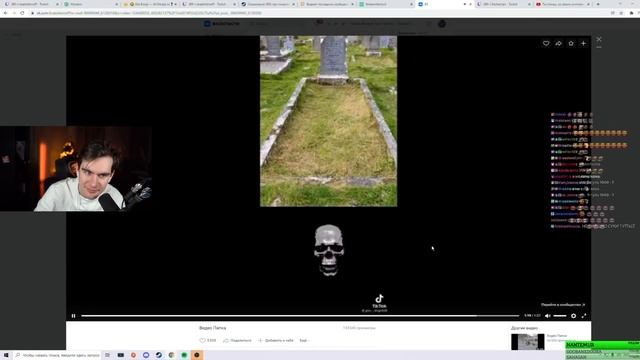Switch to the first browser tab
Screen dimensions: 640x360
tap(31, 4)
